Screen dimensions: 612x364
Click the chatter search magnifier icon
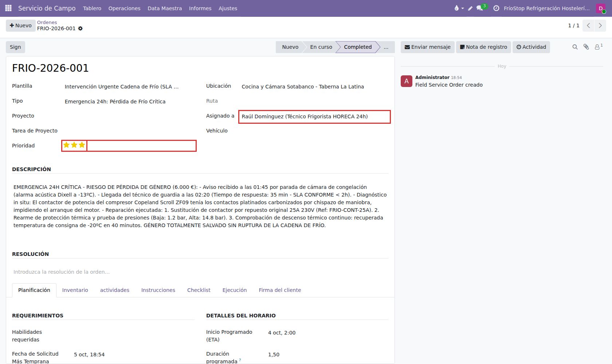(x=575, y=47)
